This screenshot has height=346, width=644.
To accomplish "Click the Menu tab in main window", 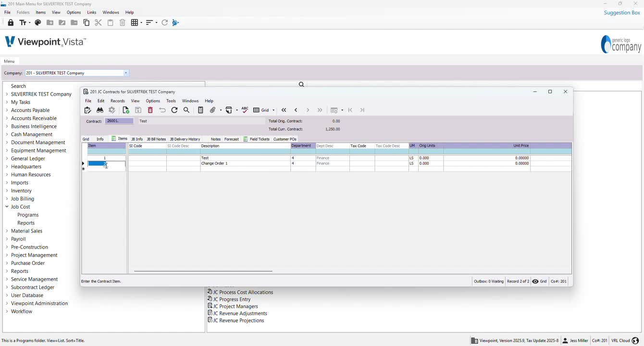I will tap(9, 62).
